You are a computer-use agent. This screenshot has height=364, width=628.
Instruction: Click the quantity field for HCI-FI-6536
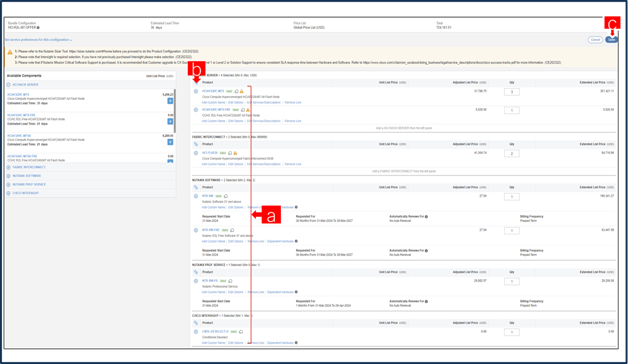tap(512, 153)
